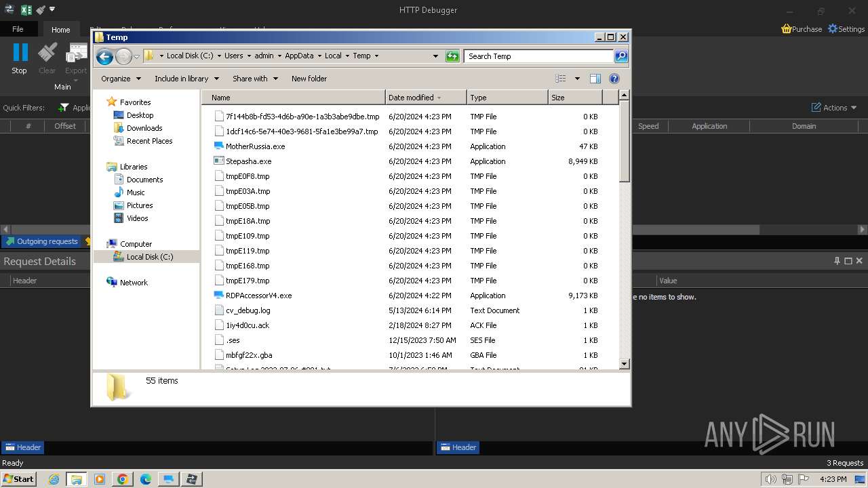Viewport: 868px width, 488px height.
Task: Expand the view options dropdown arrow
Action: point(577,79)
